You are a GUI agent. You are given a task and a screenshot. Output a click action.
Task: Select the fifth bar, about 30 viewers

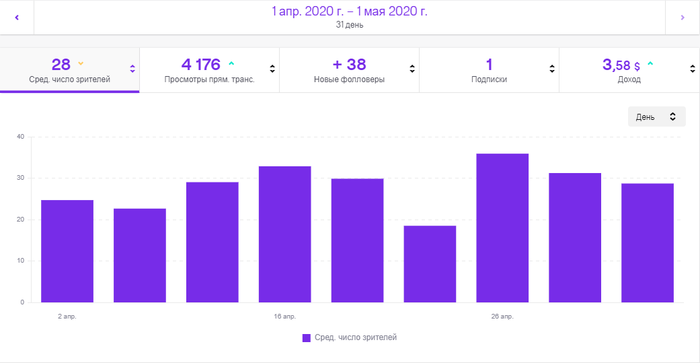tap(358, 241)
